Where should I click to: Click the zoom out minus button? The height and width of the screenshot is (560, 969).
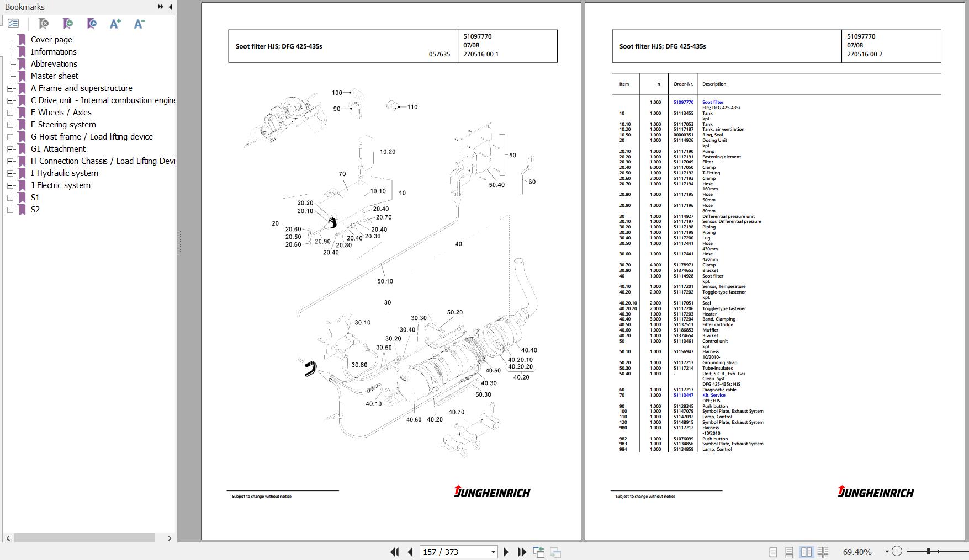[897, 551]
